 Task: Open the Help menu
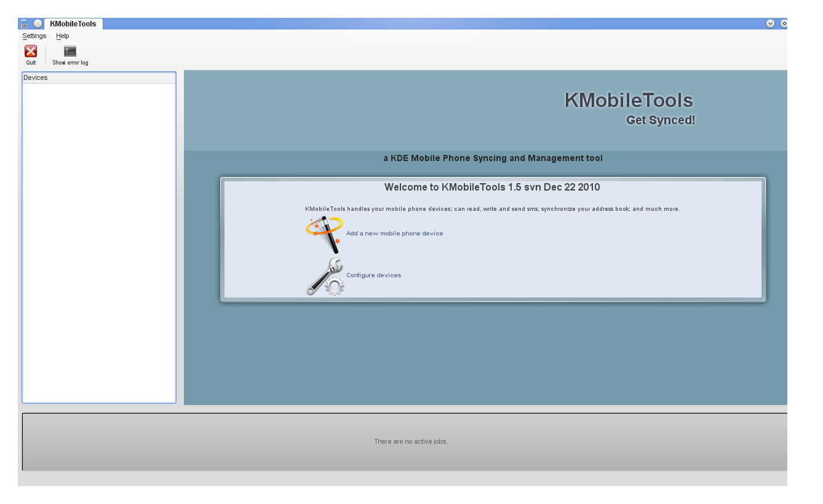[63, 36]
